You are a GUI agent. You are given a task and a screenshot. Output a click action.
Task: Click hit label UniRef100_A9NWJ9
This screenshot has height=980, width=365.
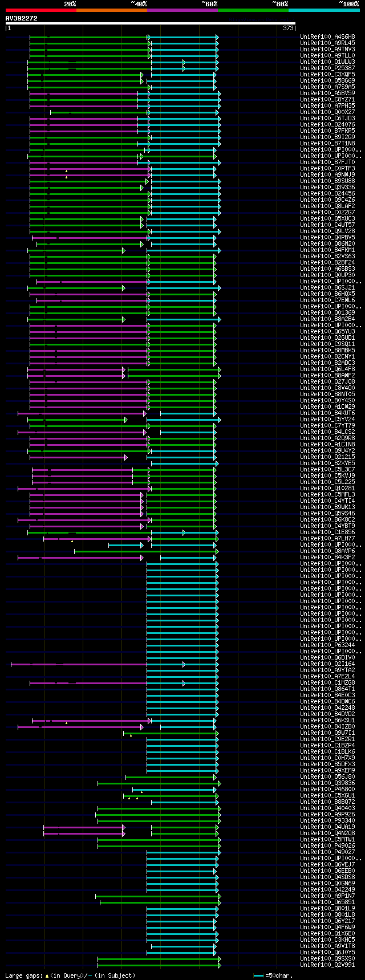327,174
